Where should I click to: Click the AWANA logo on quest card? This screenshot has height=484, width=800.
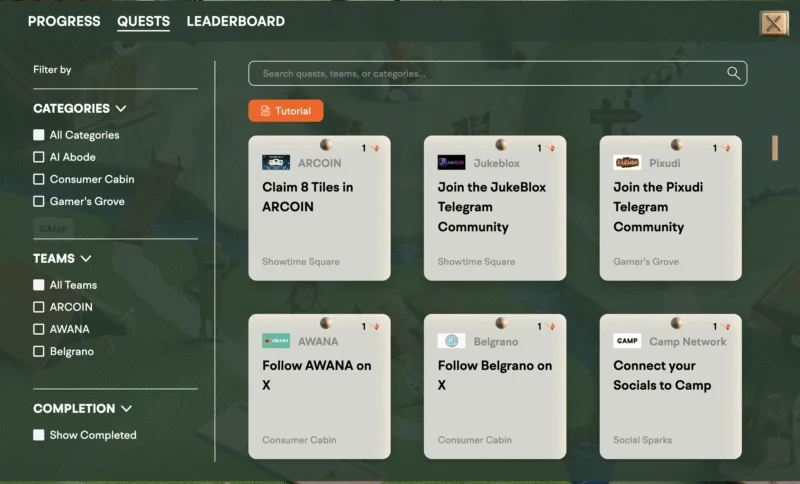276,341
